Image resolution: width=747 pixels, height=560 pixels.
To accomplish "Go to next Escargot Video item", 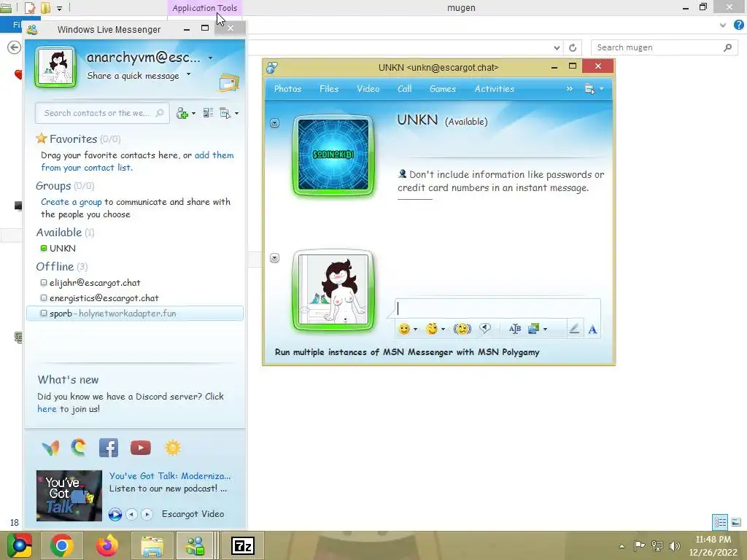I will tap(147, 514).
